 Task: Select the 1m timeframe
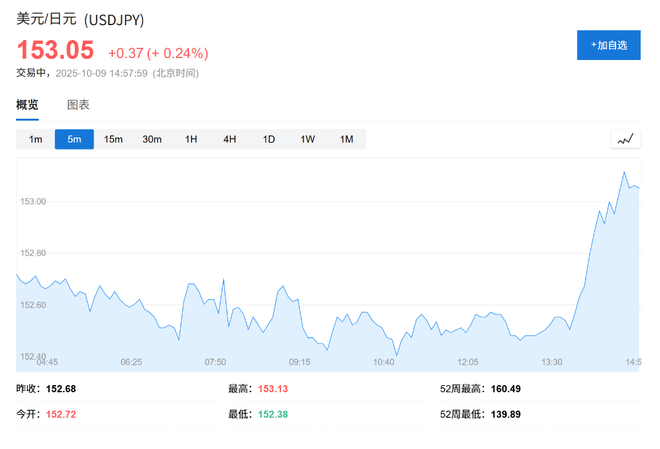pyautogui.click(x=35, y=139)
